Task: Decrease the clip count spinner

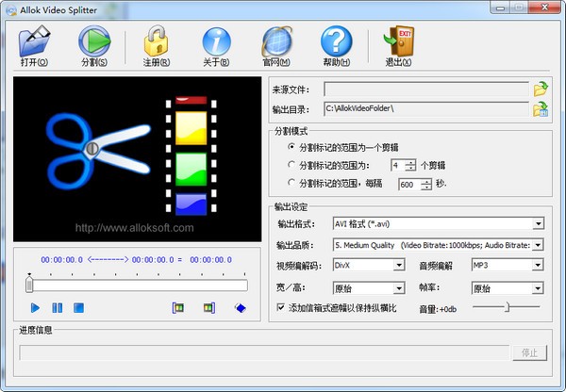Action: pyautogui.click(x=410, y=168)
